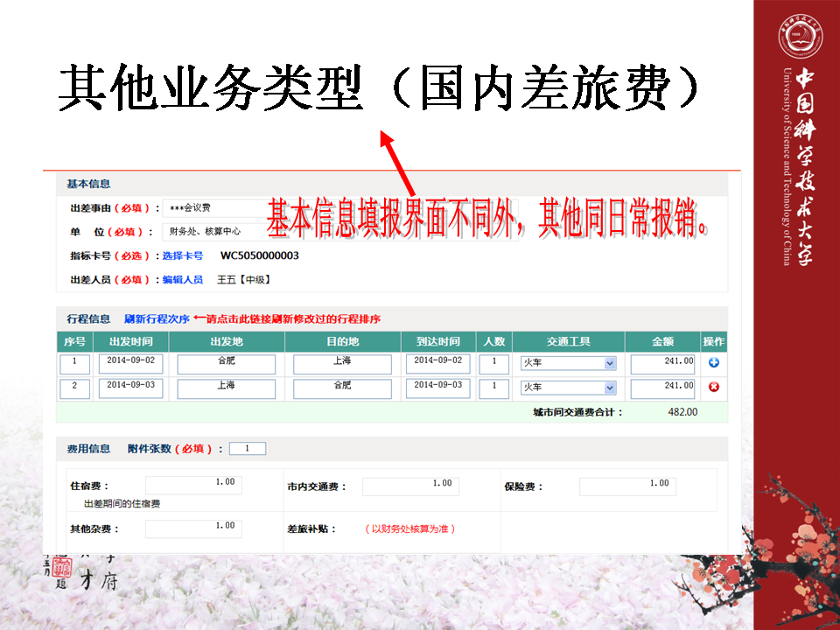
Task: Click the 保险费 amount field
Action: pyautogui.click(x=627, y=486)
